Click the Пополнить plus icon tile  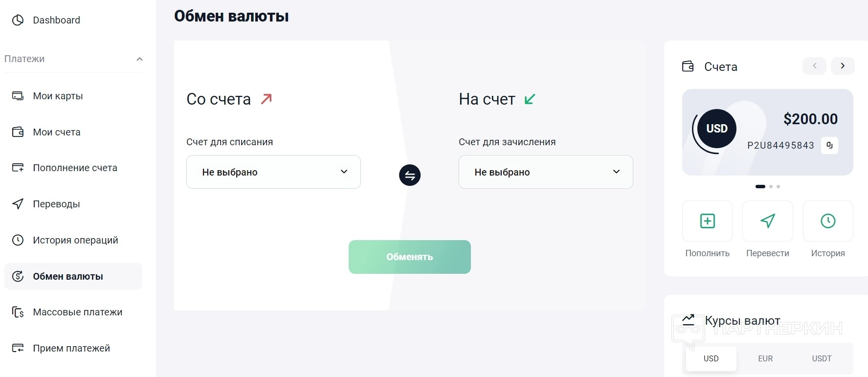[707, 221]
